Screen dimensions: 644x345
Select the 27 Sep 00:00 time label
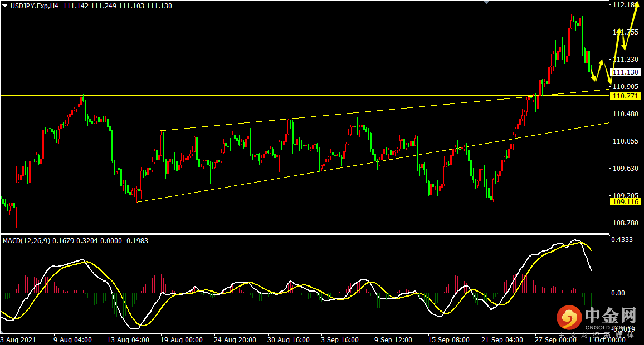(555, 339)
